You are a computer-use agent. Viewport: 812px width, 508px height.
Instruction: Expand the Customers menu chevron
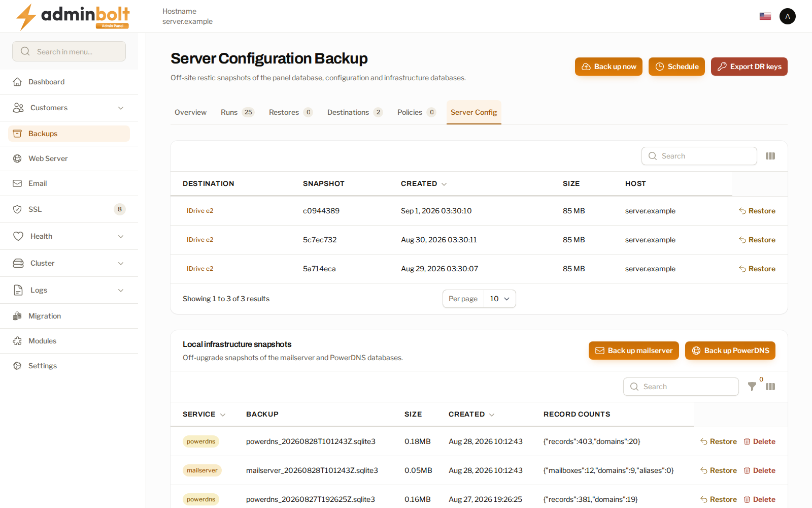(121, 108)
